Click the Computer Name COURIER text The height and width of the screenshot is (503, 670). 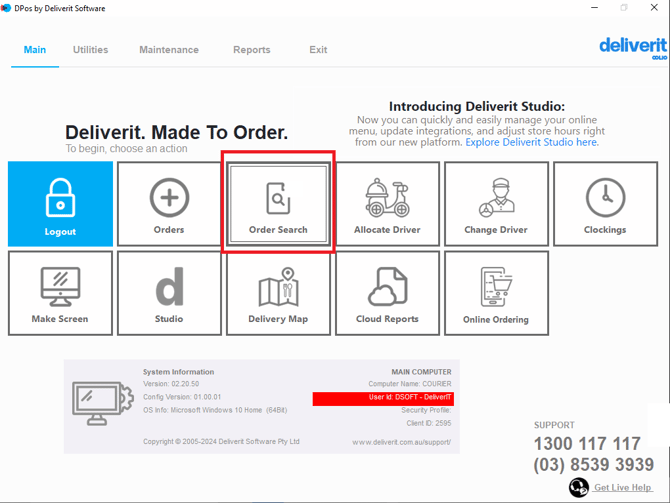(x=410, y=384)
